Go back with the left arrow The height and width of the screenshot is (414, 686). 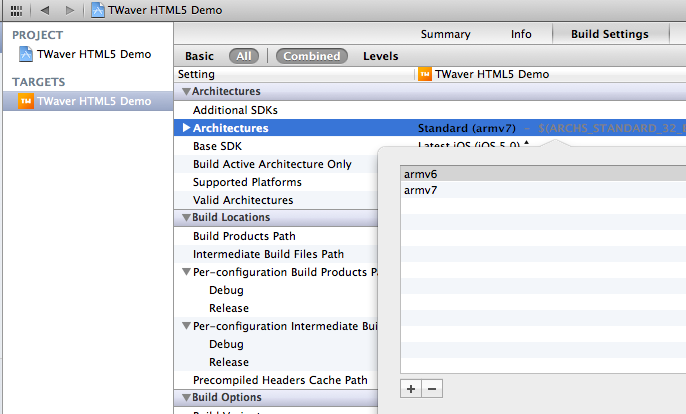[x=45, y=10]
